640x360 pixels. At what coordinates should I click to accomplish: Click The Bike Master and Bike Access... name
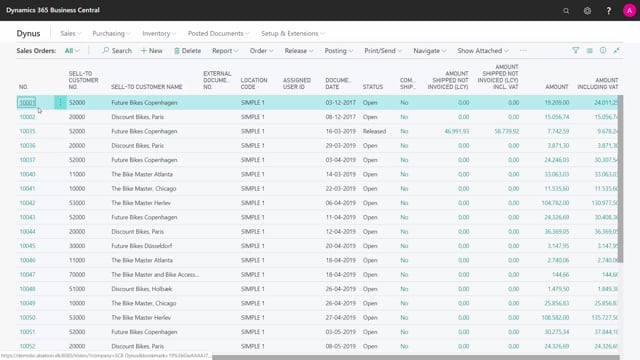click(x=155, y=275)
